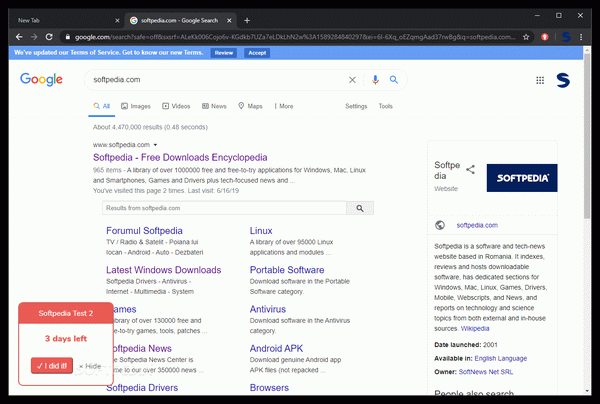
Task: Click the site search magnifier button
Action: (360, 208)
